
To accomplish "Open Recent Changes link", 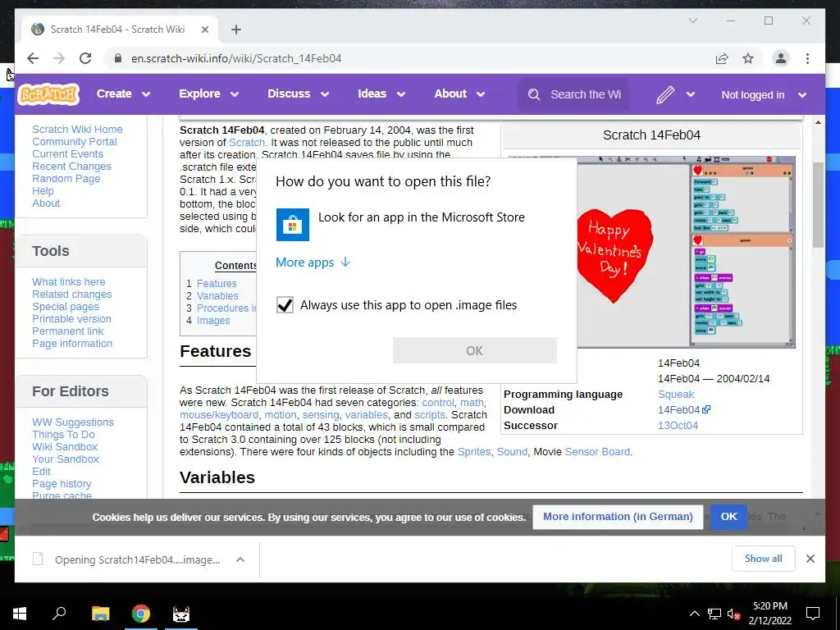I will [x=72, y=166].
